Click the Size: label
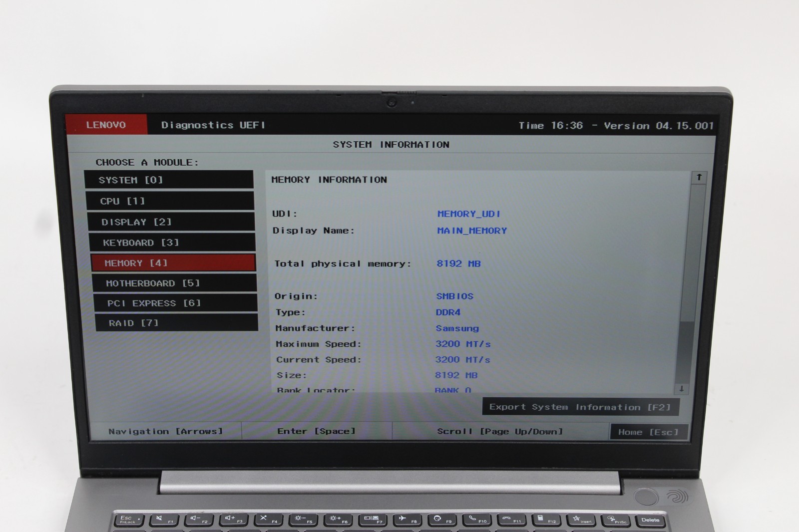 tap(292, 375)
